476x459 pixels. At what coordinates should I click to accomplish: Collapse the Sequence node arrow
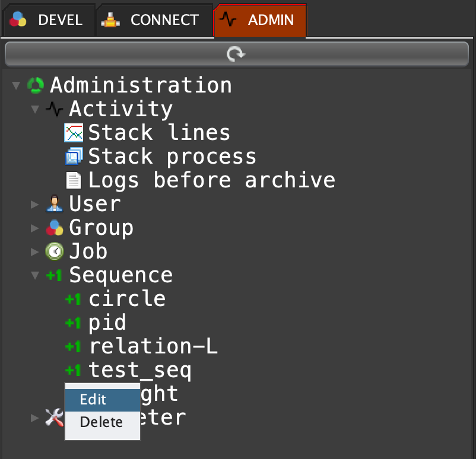35,276
